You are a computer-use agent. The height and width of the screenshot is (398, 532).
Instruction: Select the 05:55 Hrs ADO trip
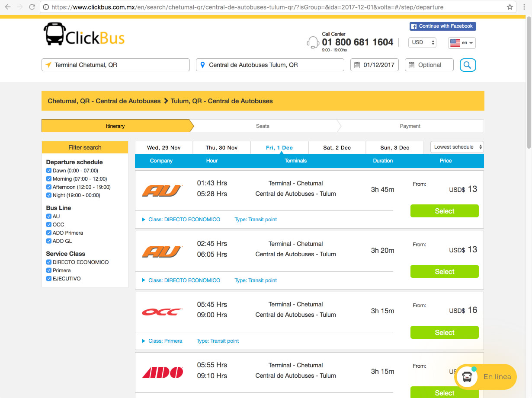(445, 392)
